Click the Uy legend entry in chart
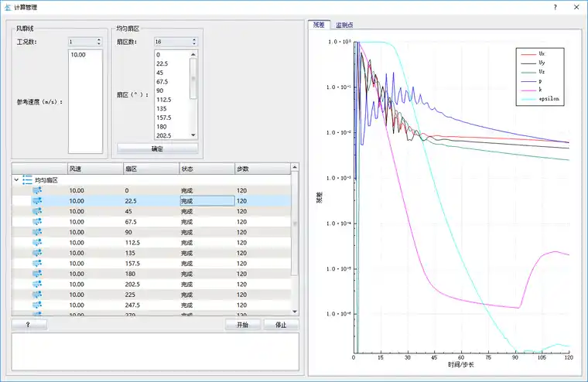588x382 pixels. point(533,63)
